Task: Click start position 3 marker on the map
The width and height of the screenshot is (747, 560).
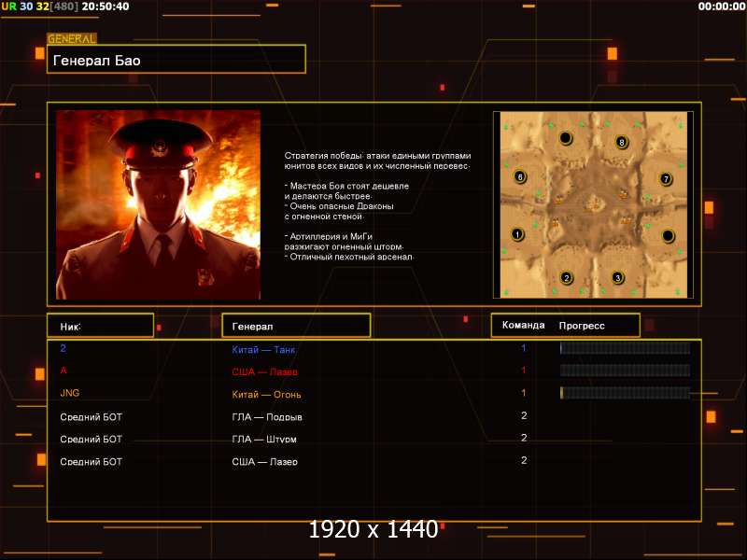Action: [x=618, y=277]
